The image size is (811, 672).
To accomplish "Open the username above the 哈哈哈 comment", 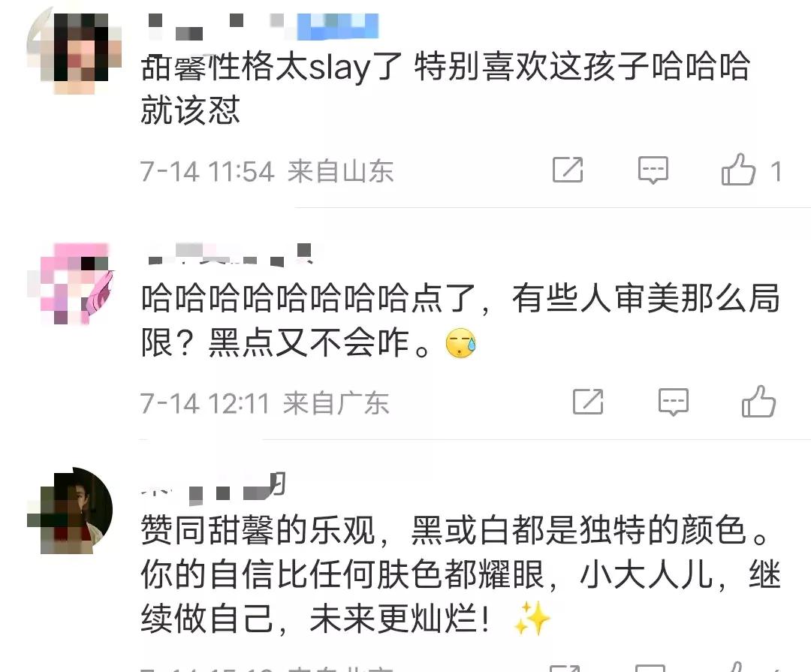I will [231, 255].
